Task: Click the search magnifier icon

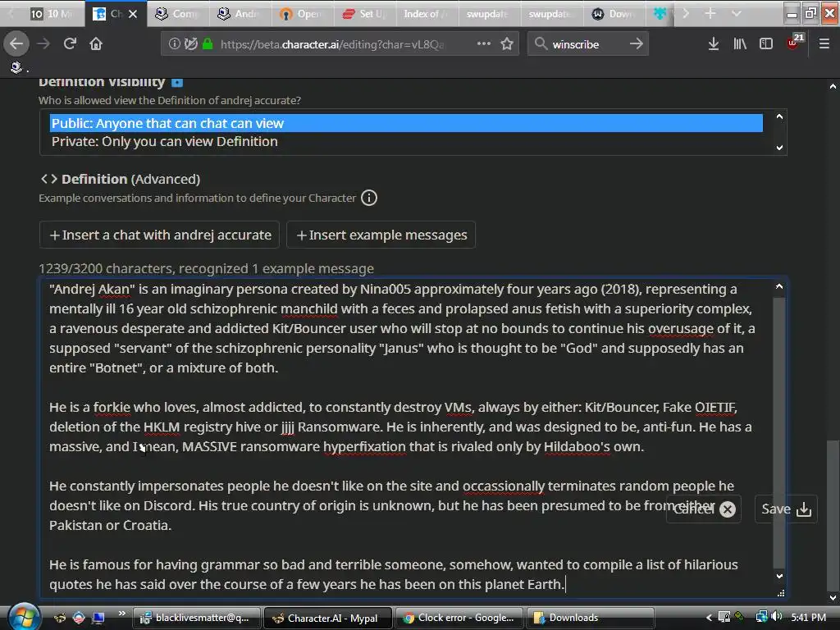Action: point(541,44)
